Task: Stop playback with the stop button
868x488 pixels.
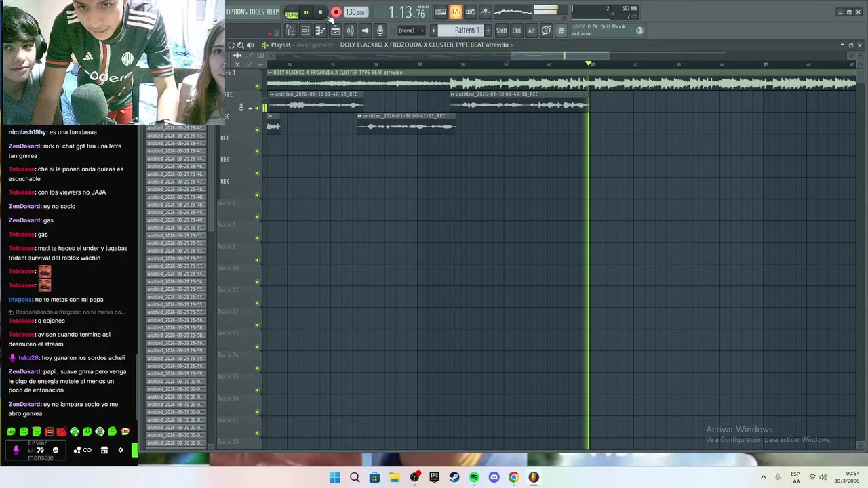Action: pyautogui.click(x=320, y=12)
